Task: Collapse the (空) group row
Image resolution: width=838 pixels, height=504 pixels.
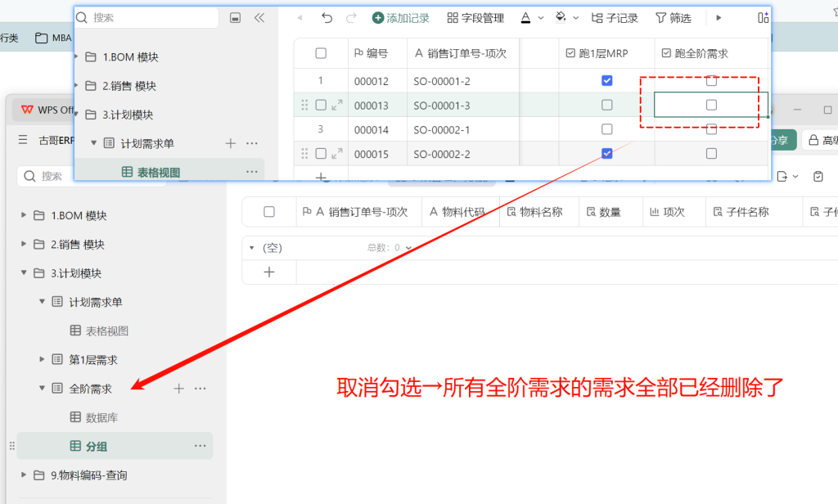Action: click(252, 248)
